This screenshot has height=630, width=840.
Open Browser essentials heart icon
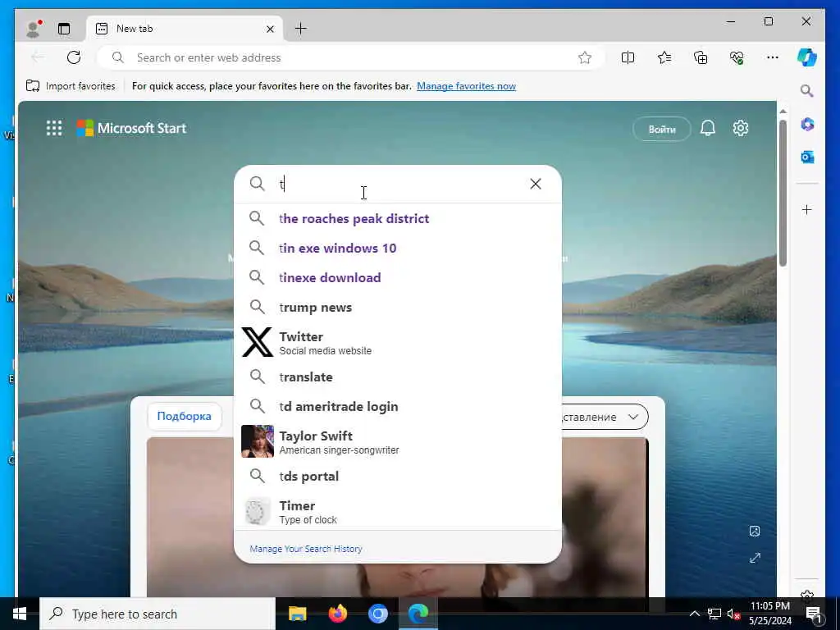(x=737, y=57)
